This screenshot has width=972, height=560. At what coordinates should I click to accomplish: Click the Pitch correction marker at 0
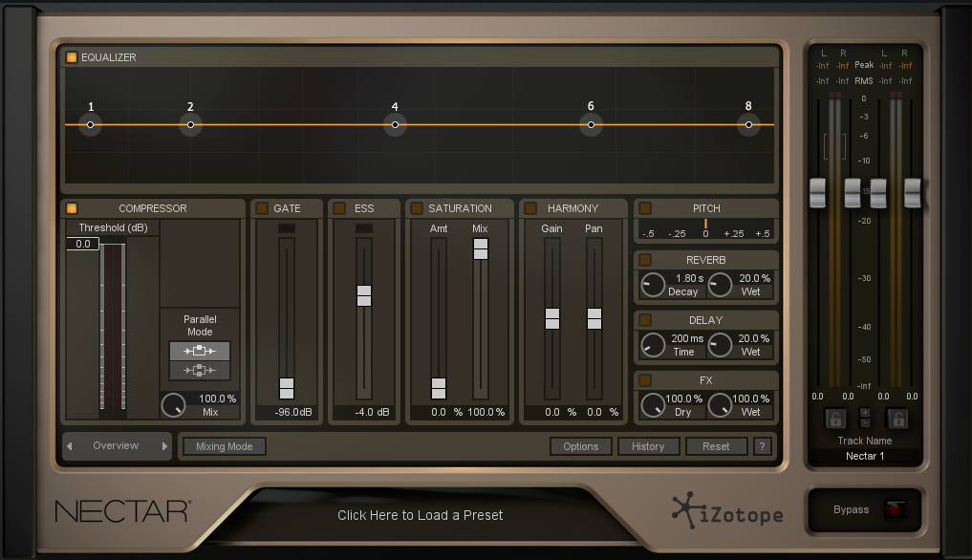coord(705,224)
